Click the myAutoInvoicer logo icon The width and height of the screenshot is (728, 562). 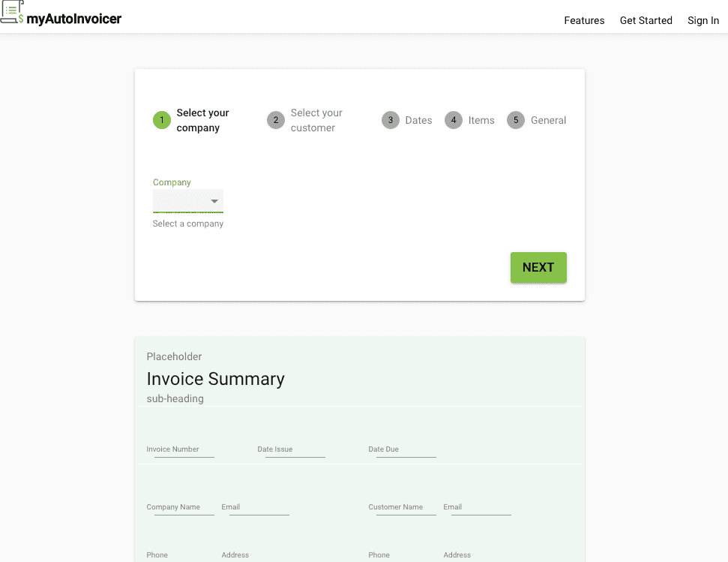point(11,12)
